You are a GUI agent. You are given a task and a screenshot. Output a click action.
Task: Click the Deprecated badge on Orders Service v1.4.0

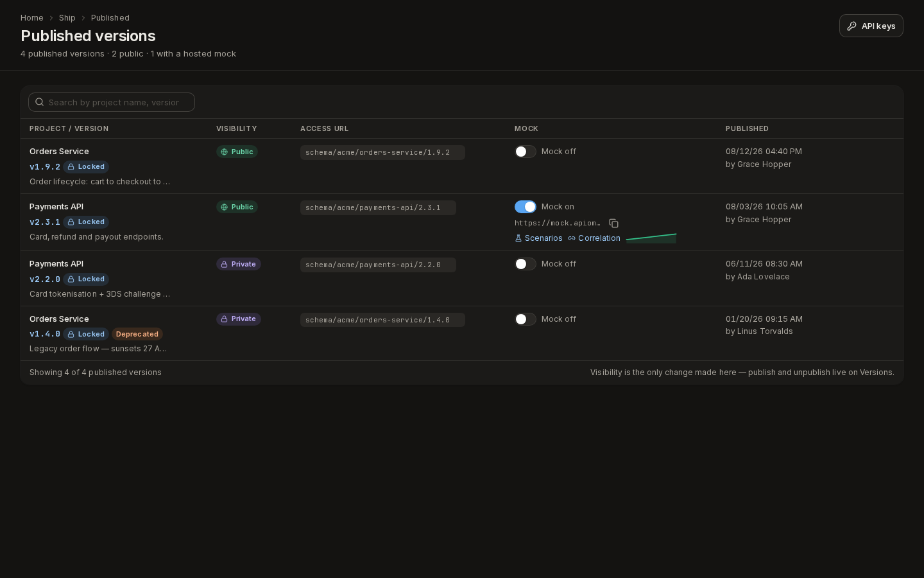[x=137, y=335]
